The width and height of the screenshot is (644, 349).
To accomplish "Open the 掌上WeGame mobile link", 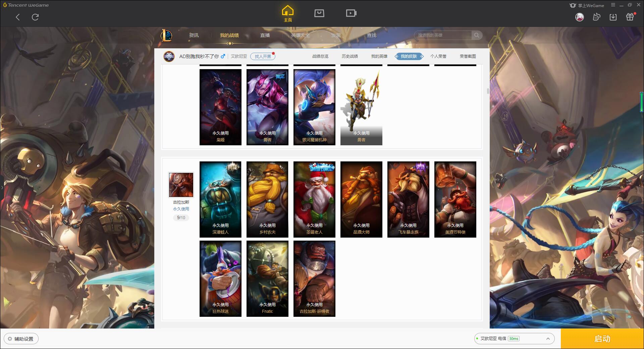I will 587,5.
